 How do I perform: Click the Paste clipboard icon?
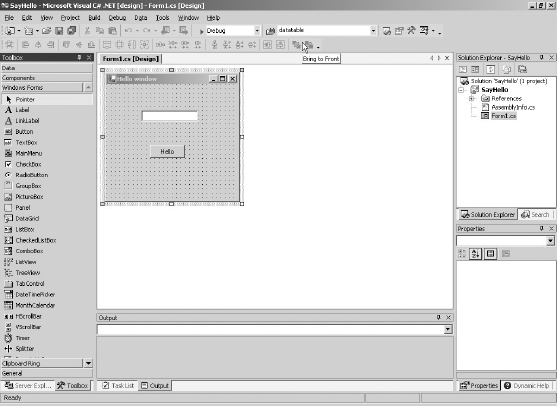pyautogui.click(x=113, y=31)
